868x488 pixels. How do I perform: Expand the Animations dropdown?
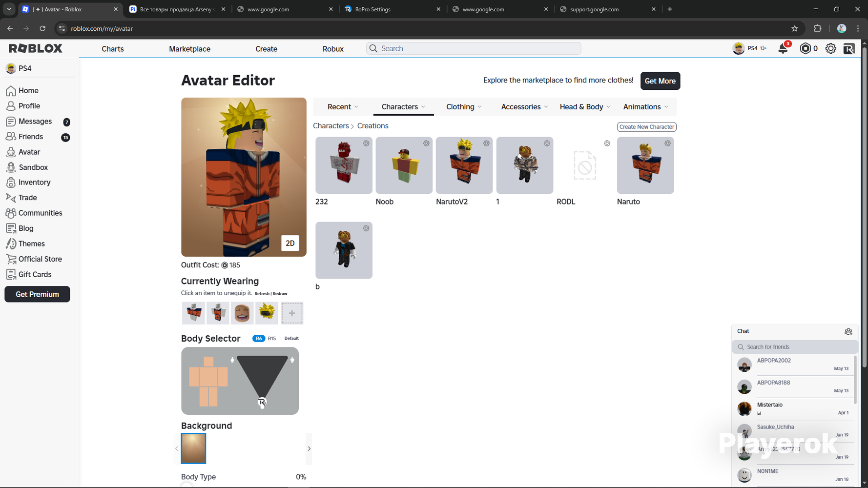click(645, 107)
